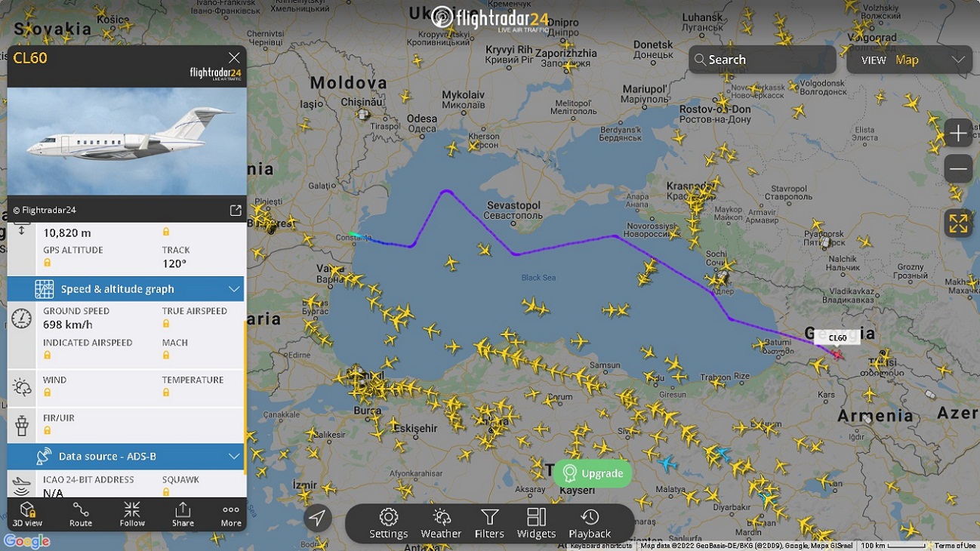Start flight Playback
Screen dimensions: 980x551
tap(590, 523)
